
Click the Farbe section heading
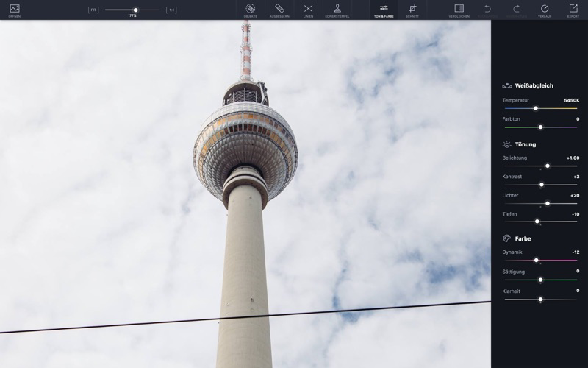click(523, 238)
